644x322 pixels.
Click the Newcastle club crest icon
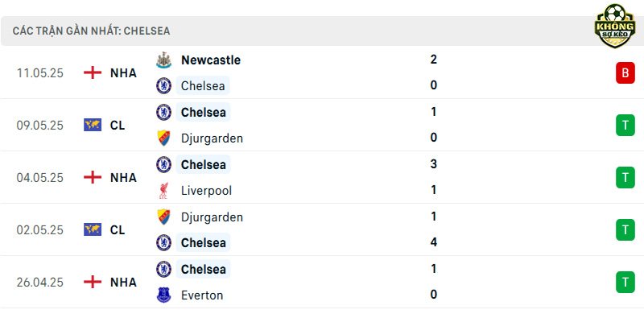(x=164, y=60)
